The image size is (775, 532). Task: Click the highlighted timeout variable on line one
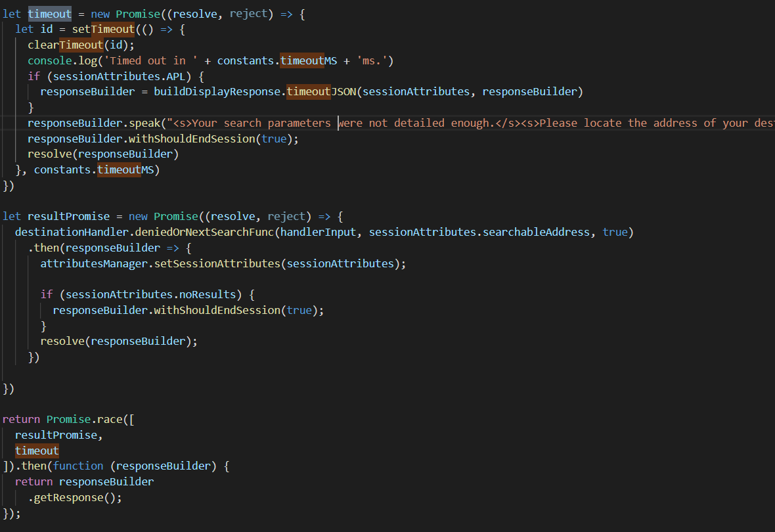pos(49,13)
